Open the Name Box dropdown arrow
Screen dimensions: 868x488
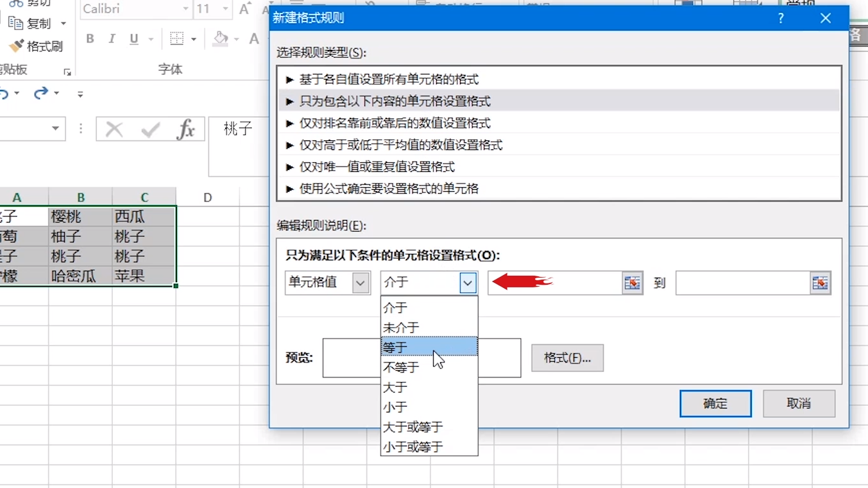point(56,129)
